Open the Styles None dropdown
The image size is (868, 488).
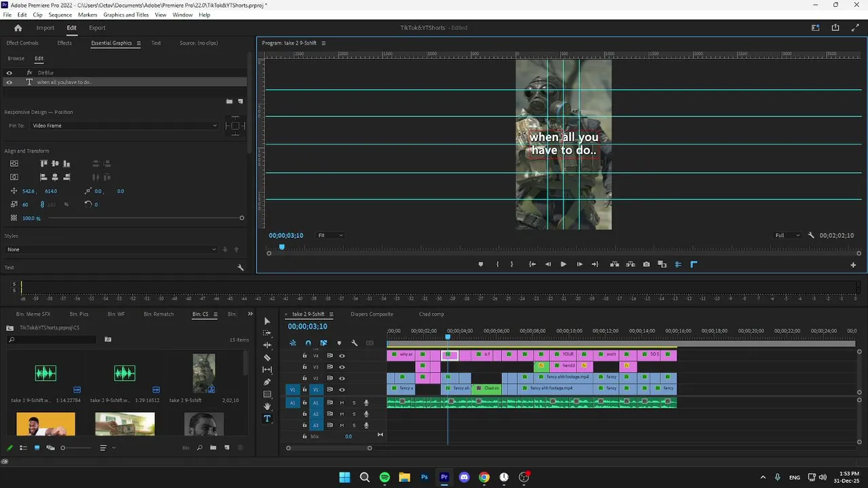pos(111,249)
